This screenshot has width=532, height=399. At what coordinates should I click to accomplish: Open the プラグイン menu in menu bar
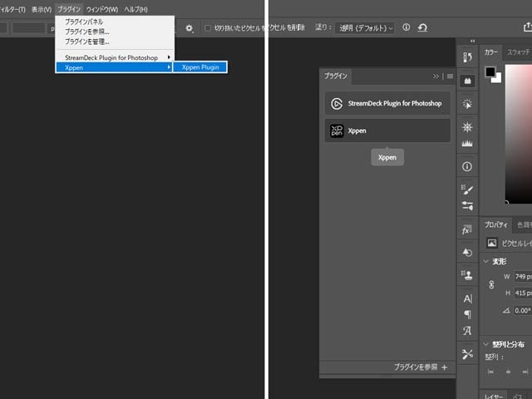[69, 9]
